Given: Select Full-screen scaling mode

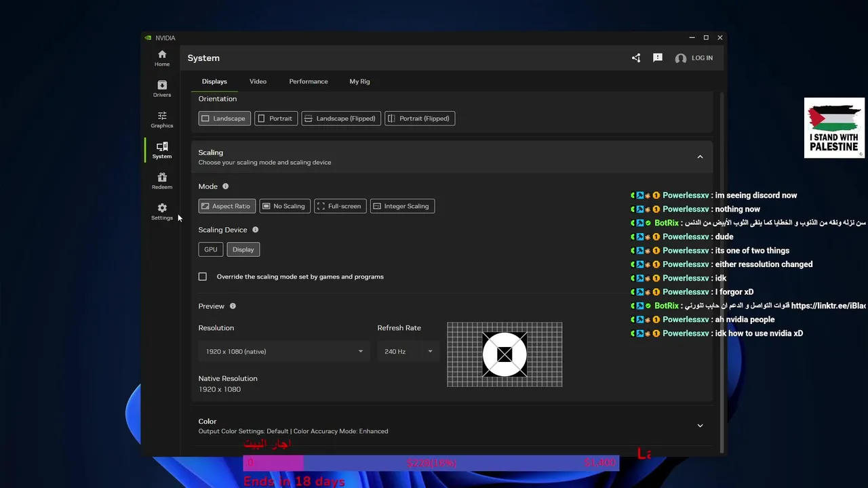Looking at the screenshot, I should click(340, 206).
